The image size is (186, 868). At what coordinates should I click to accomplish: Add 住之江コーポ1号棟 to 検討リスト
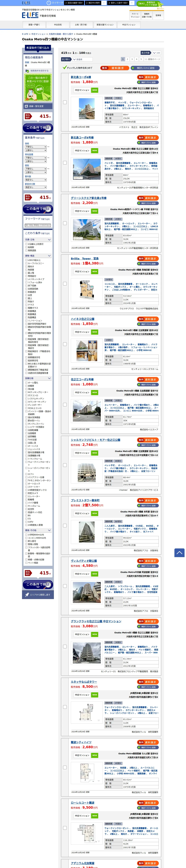148,385
